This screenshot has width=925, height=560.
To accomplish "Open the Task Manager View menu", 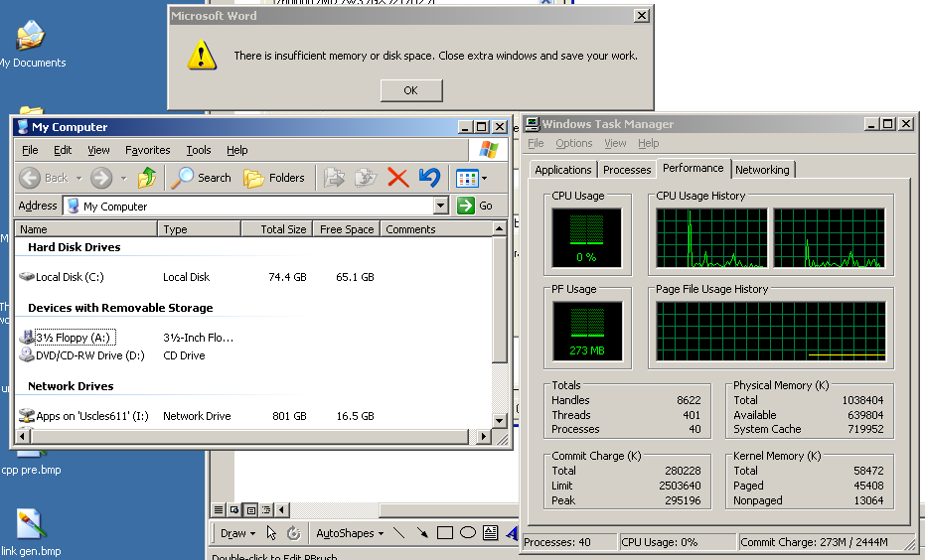I will [615, 143].
